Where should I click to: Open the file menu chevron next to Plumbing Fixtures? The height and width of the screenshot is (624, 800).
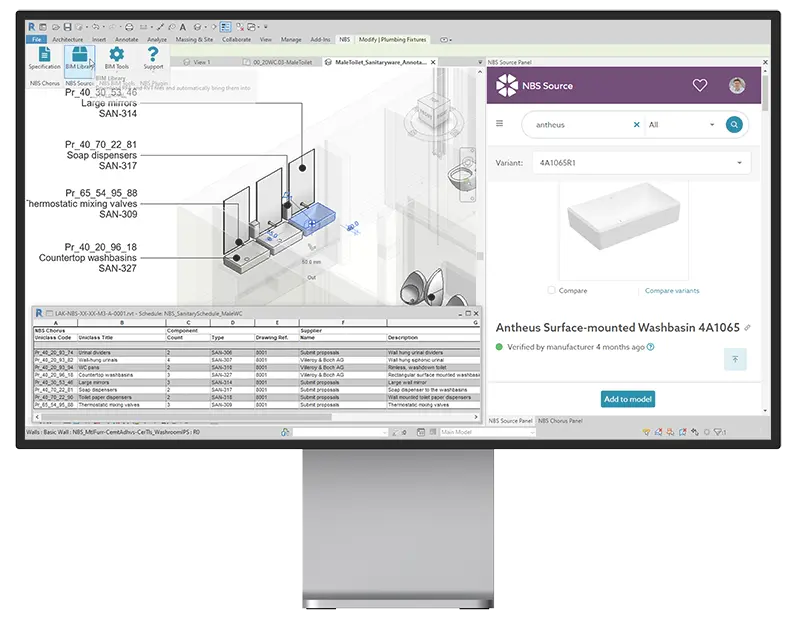(443, 39)
